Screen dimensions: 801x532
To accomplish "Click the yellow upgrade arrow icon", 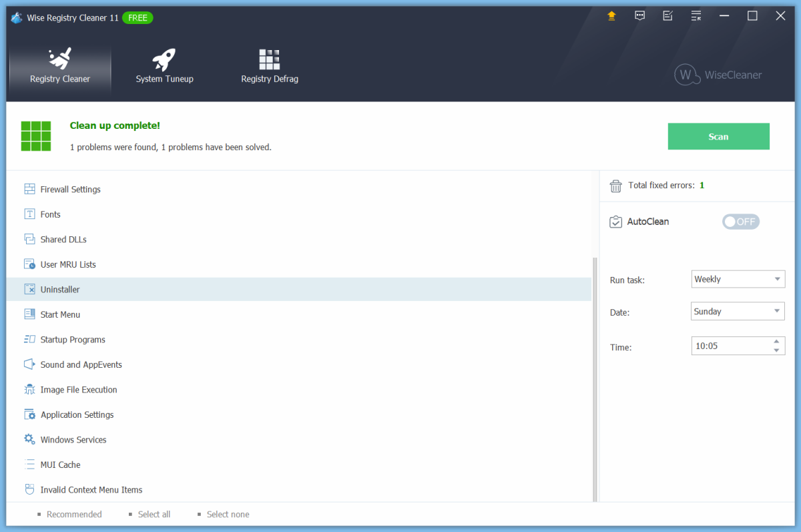I will (x=611, y=15).
